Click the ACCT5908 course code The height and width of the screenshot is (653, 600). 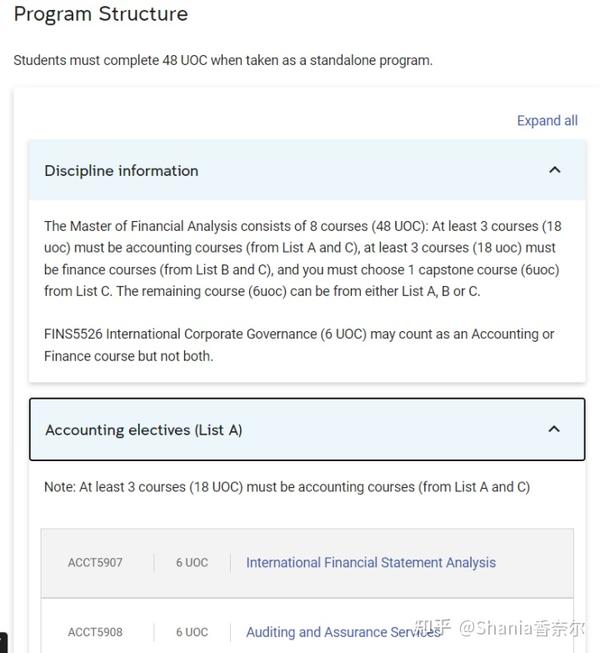[x=95, y=632]
